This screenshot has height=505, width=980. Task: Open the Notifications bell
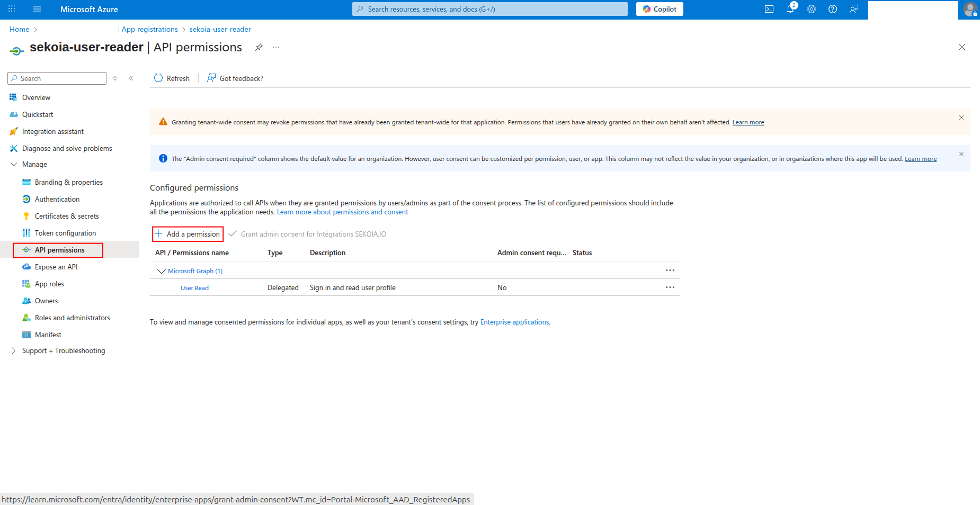pyautogui.click(x=790, y=9)
